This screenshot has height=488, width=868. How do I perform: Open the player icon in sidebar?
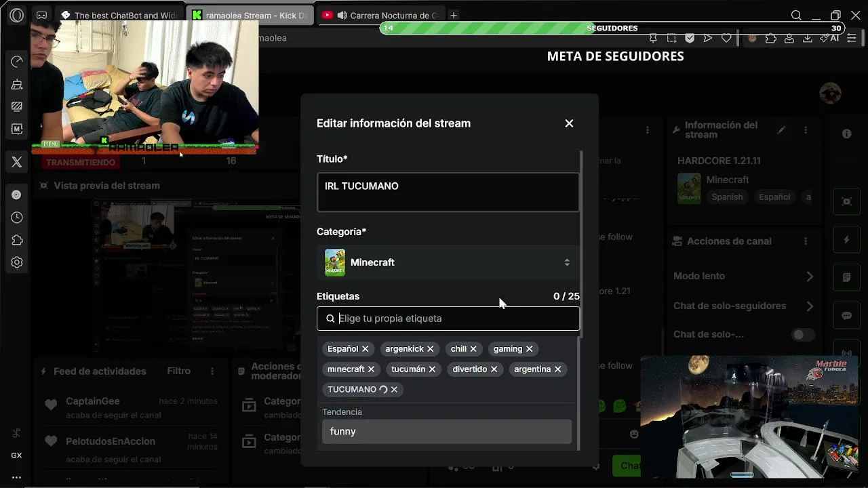(17, 195)
